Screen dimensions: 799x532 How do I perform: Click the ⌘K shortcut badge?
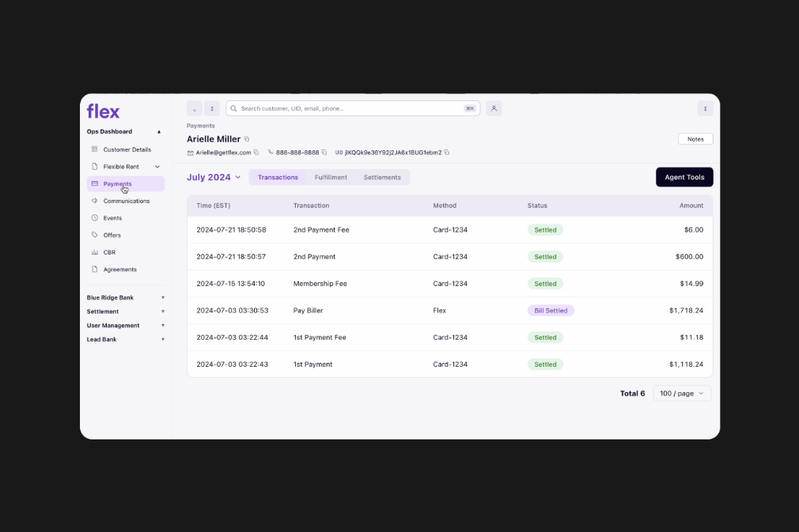point(469,108)
